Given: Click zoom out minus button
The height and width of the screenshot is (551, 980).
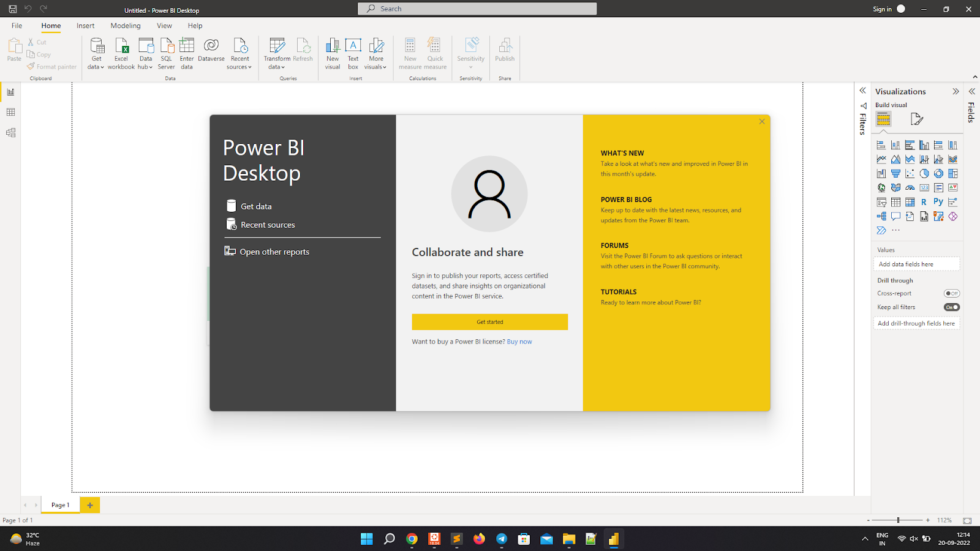Looking at the screenshot, I should pos(869,520).
